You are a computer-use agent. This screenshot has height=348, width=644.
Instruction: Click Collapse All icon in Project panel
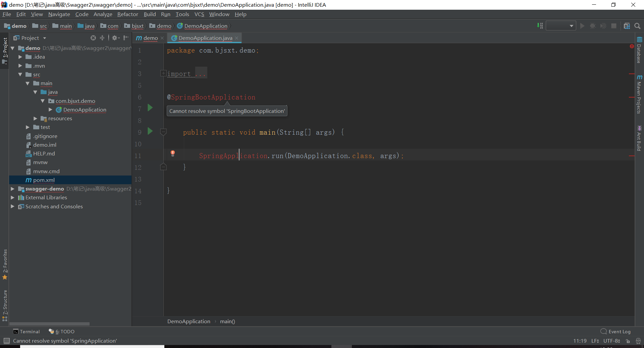tap(102, 38)
